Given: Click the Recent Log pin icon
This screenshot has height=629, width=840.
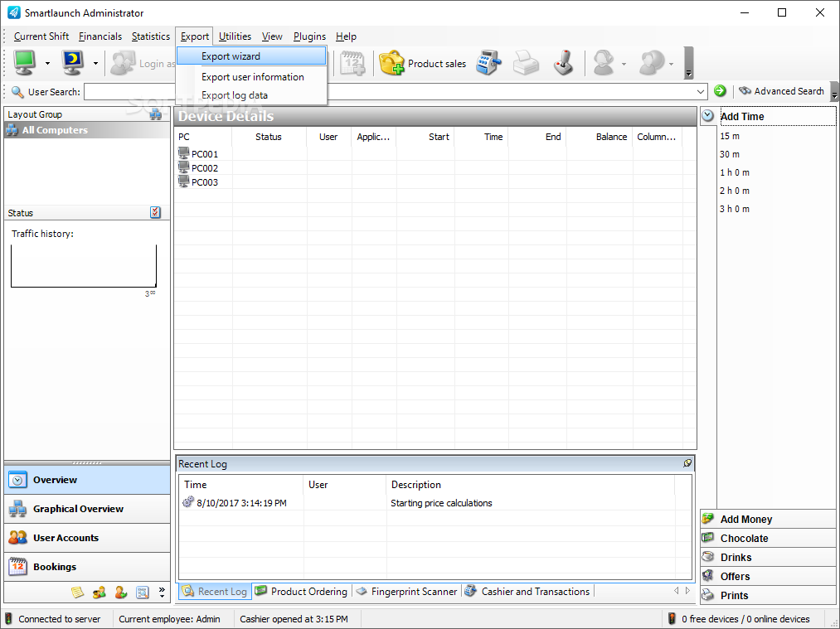Looking at the screenshot, I should click(687, 463).
